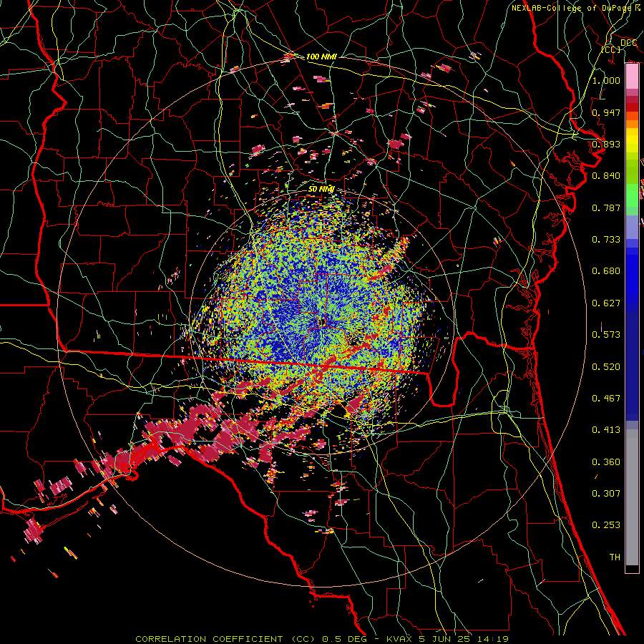Image resolution: width=644 pixels, height=644 pixels.
Task: Click the 1.000 value on the scale
Action: point(606,80)
